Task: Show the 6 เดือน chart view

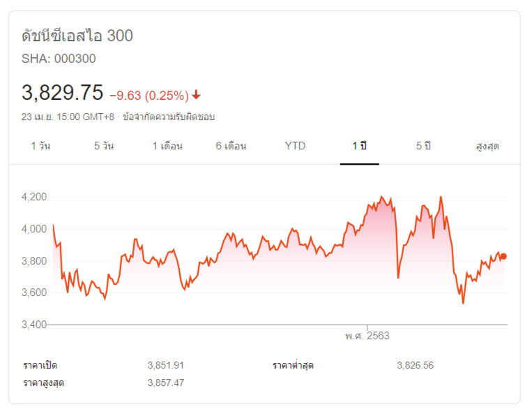Action: (x=231, y=147)
